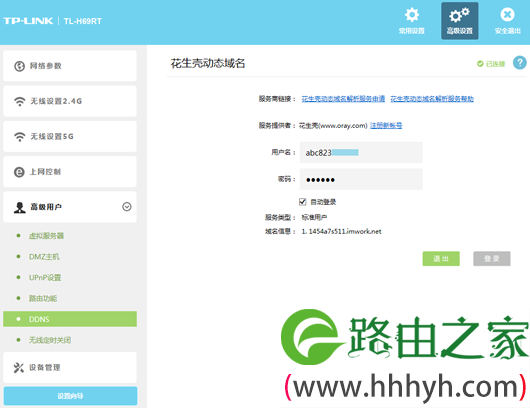Click the 注册新帐号 link
This screenshot has width=530, height=408.
pos(386,126)
